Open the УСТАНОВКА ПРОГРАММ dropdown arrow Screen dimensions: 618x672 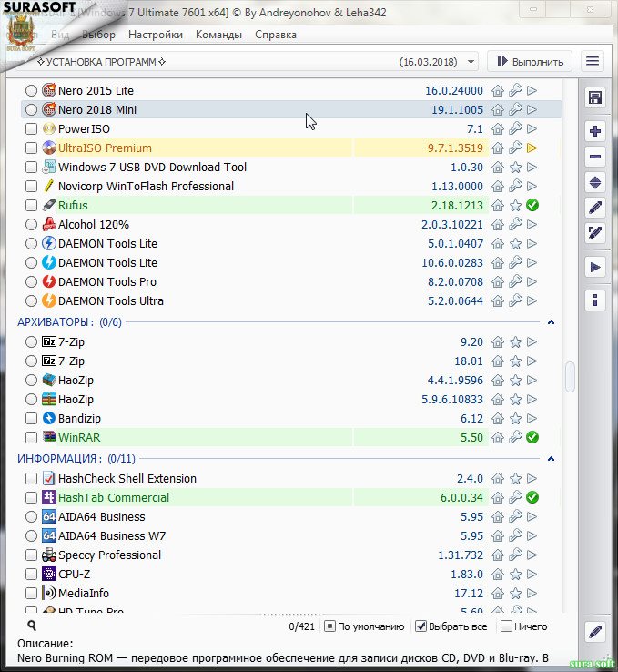click(471, 62)
